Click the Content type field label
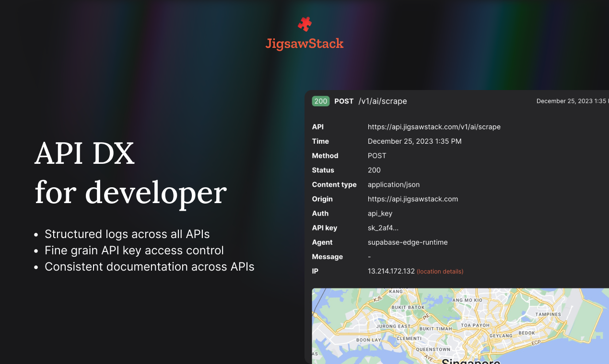This screenshot has width=609, height=364. pyautogui.click(x=334, y=185)
